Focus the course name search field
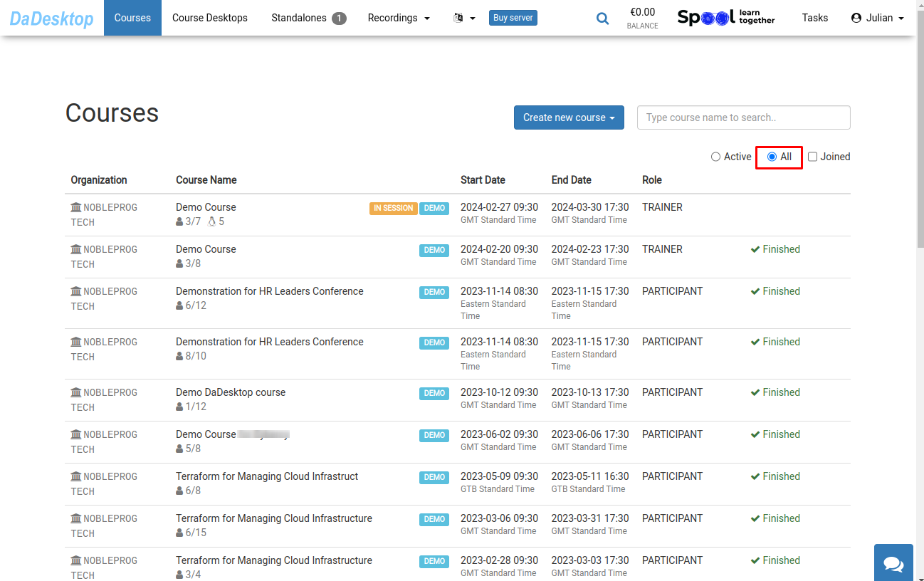Screen dimensions: 924x581 pos(744,117)
